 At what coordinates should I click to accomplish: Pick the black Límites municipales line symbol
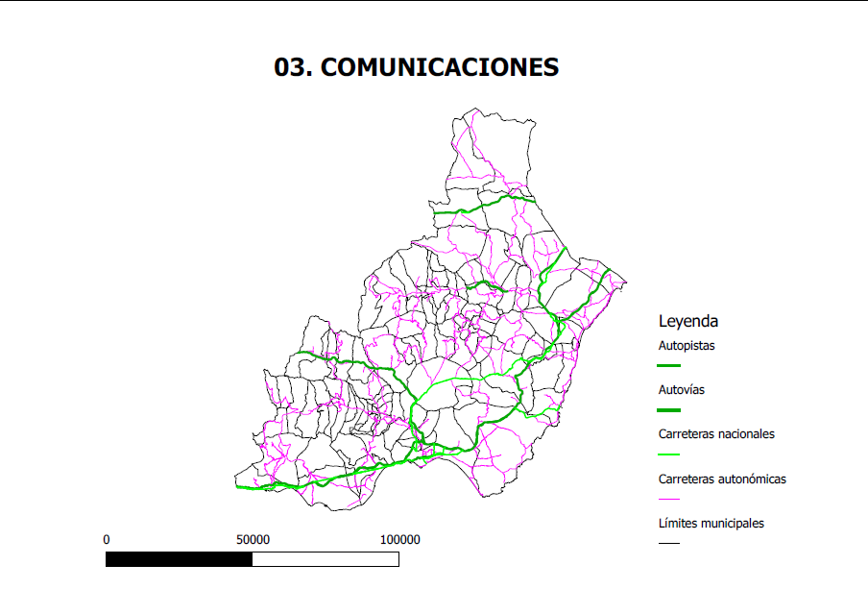[x=668, y=544]
